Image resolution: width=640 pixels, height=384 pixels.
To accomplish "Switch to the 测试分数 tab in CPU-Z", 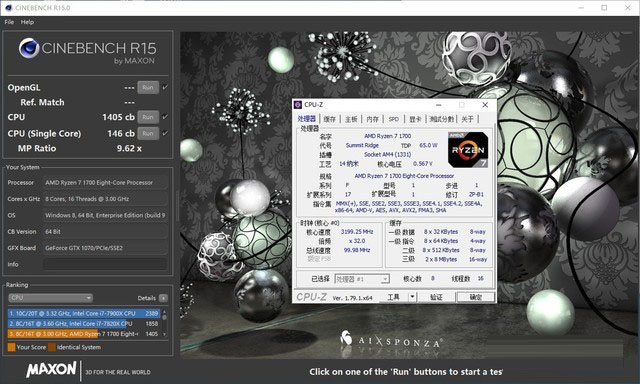I will [x=442, y=119].
